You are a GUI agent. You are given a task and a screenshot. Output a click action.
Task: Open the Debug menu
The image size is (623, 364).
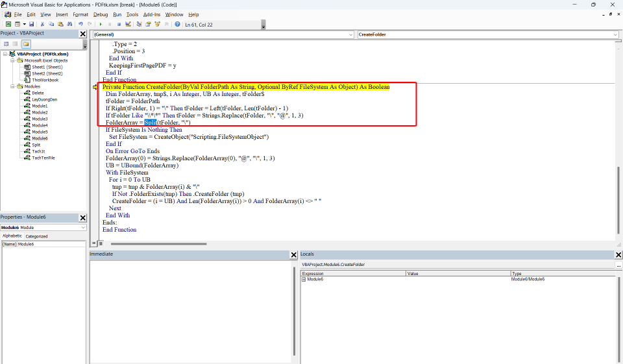[x=101, y=14]
